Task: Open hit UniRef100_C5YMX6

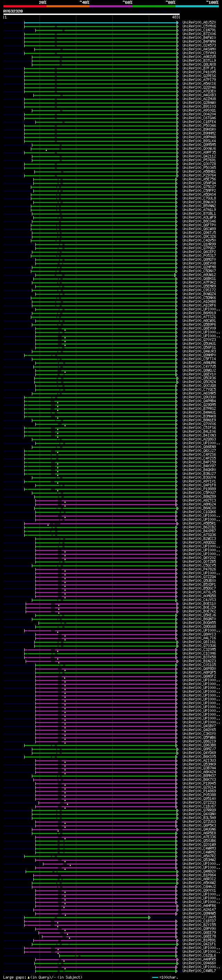Action: pyautogui.click(x=199, y=26)
